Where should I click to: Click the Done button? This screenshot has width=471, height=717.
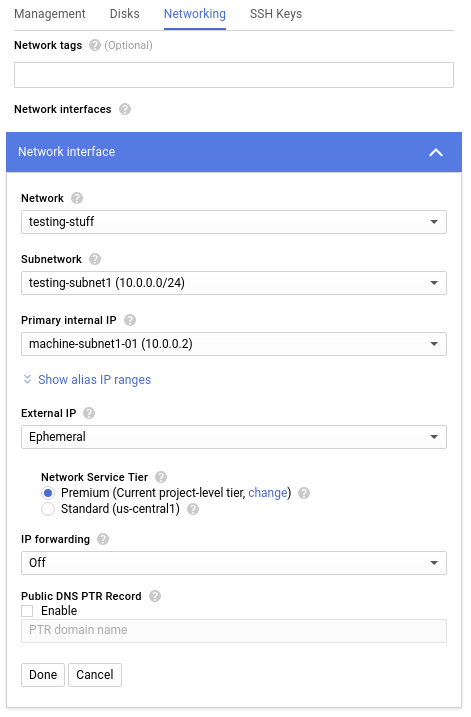click(x=43, y=675)
